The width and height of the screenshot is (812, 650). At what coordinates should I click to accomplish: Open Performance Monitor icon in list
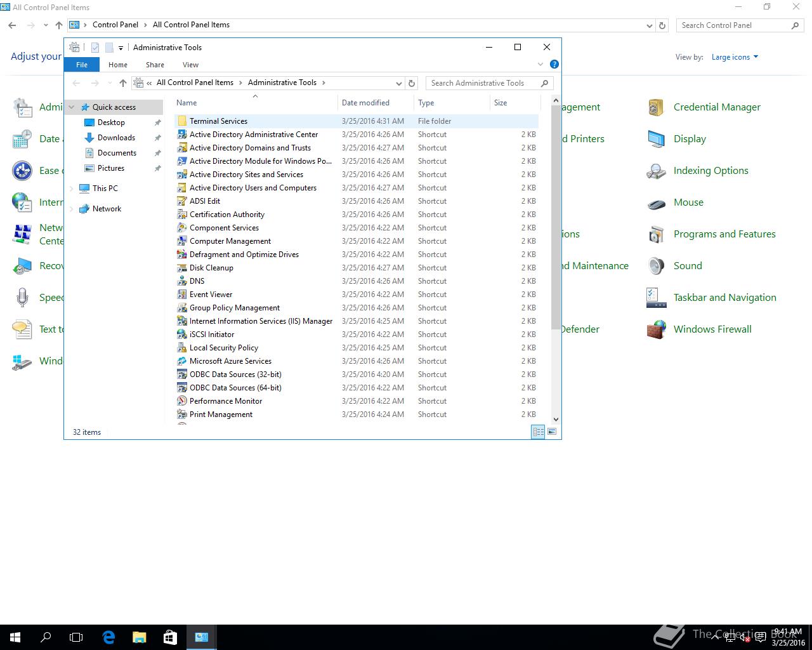coord(182,401)
